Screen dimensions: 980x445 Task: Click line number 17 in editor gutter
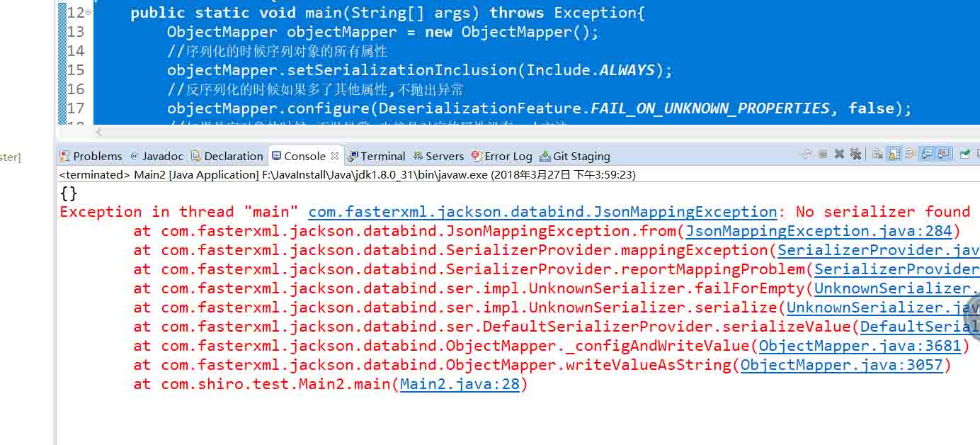coord(75,108)
